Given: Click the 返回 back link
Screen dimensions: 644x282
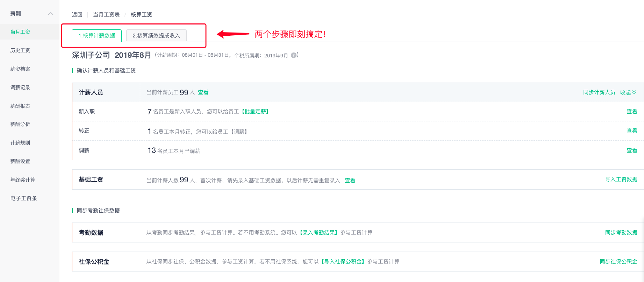Looking at the screenshot, I should tap(77, 15).
